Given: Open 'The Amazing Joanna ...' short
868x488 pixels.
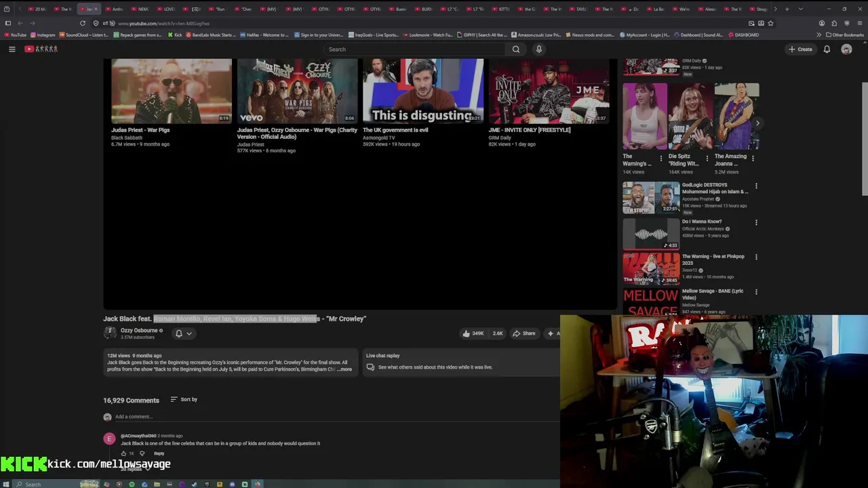Looking at the screenshot, I should [736, 117].
